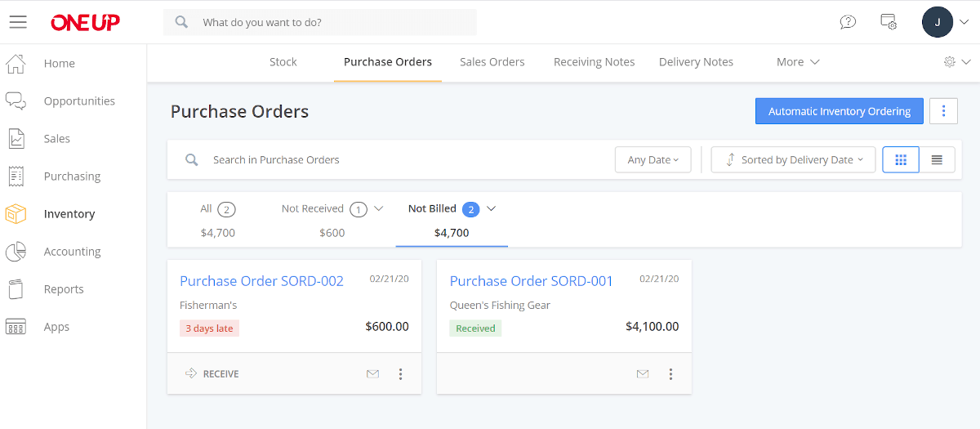This screenshot has height=429, width=980.
Task: Open three-dot menu on SORD-001 card
Action: pyautogui.click(x=670, y=374)
